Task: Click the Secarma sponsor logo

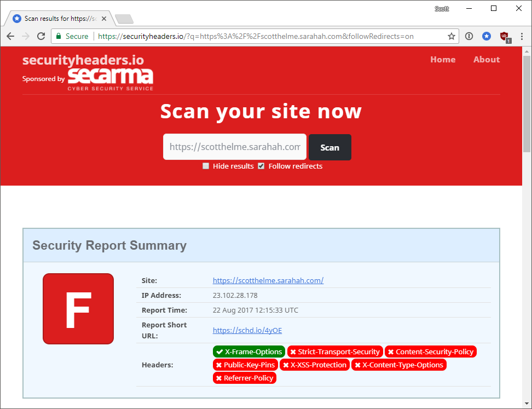Action: click(110, 78)
